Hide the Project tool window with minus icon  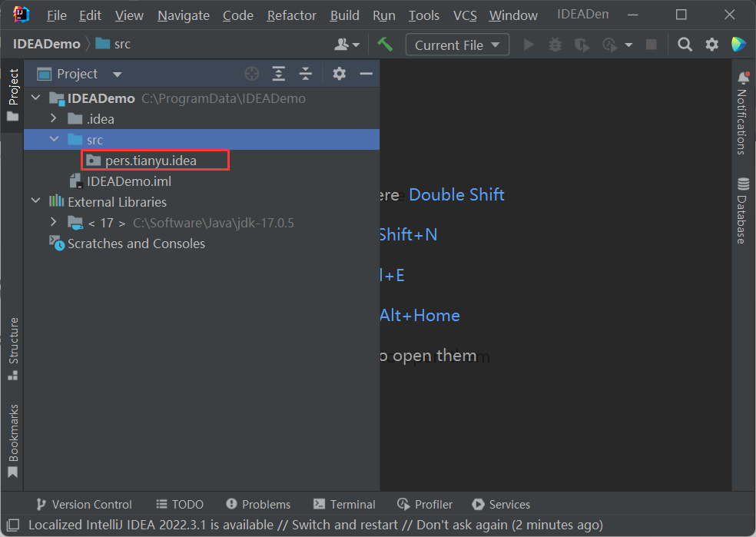pyautogui.click(x=366, y=73)
